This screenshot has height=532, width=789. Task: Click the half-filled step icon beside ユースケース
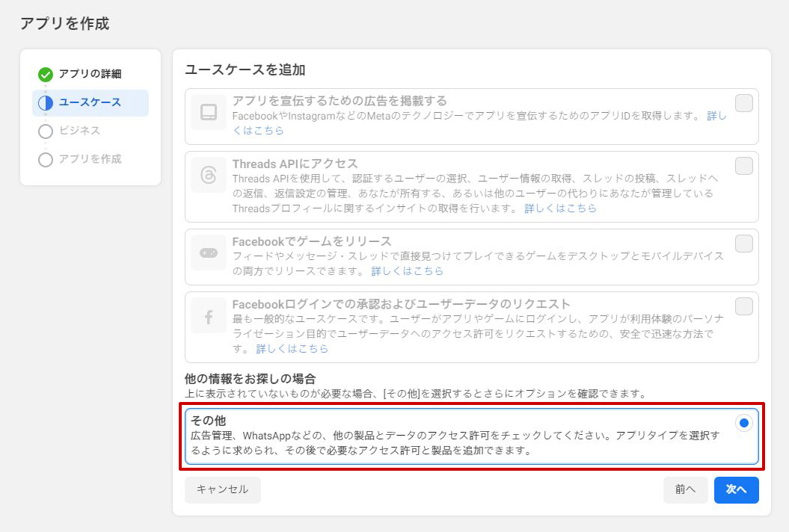pos(46,102)
